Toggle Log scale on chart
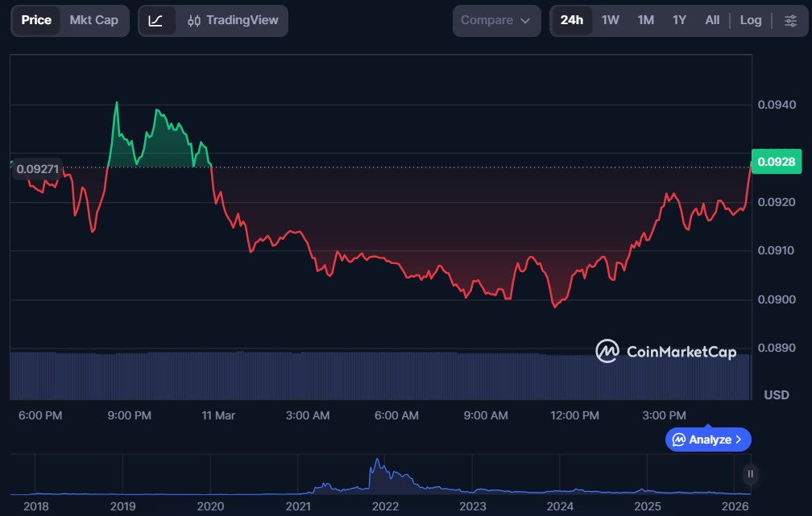 click(750, 20)
